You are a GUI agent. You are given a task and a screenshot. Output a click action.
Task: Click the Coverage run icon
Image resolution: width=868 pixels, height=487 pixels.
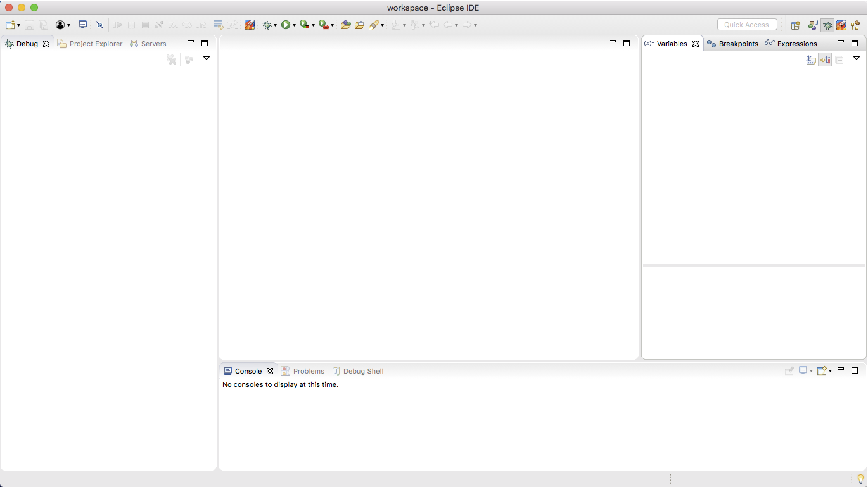point(305,25)
